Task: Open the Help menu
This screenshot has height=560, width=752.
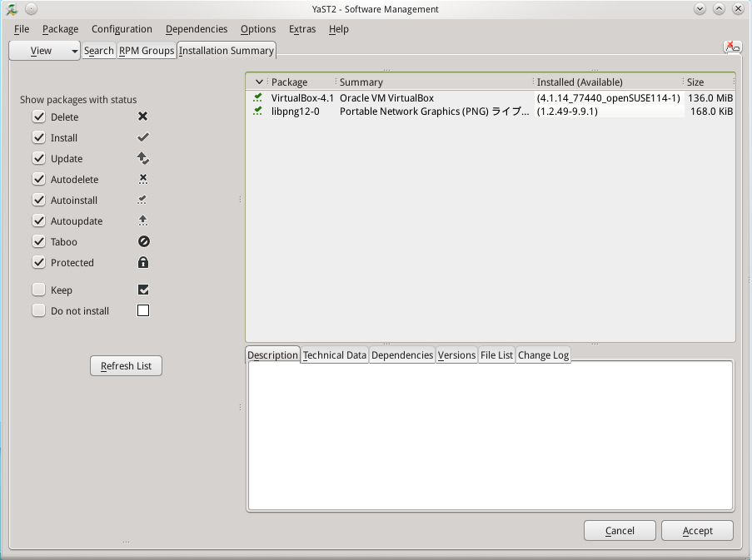Action: point(339,29)
